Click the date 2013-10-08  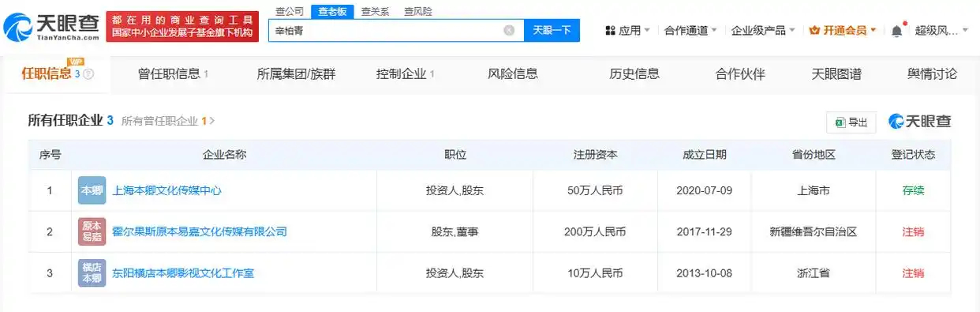[x=704, y=273]
